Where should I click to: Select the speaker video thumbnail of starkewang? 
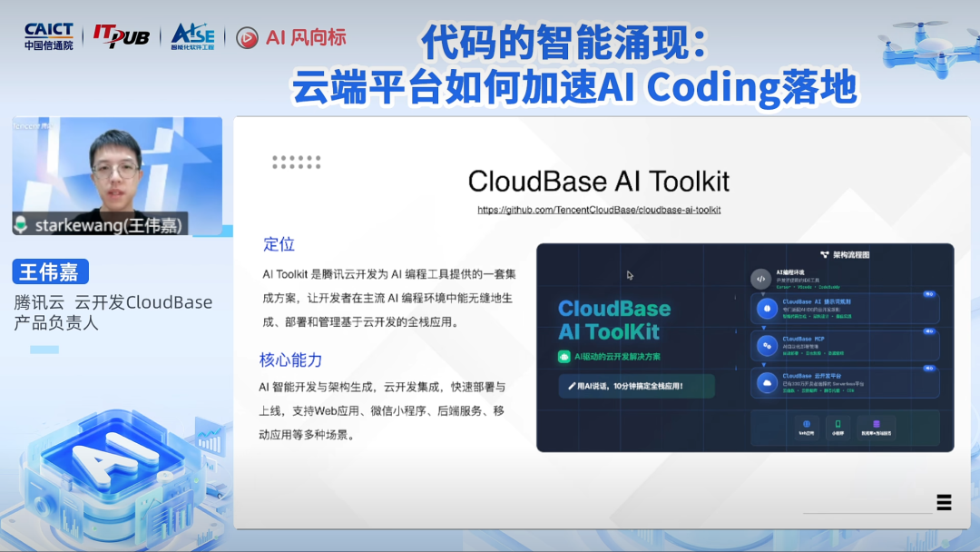pyautogui.click(x=117, y=175)
